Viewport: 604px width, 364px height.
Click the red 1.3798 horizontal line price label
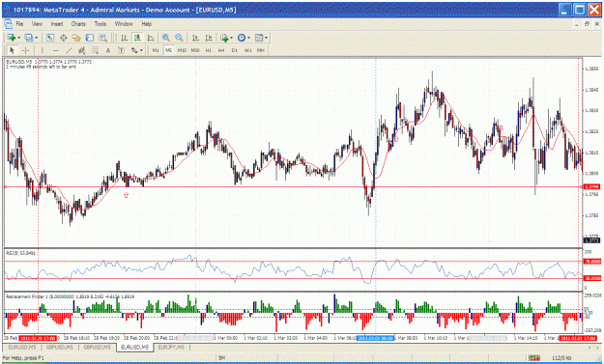pyautogui.click(x=592, y=186)
